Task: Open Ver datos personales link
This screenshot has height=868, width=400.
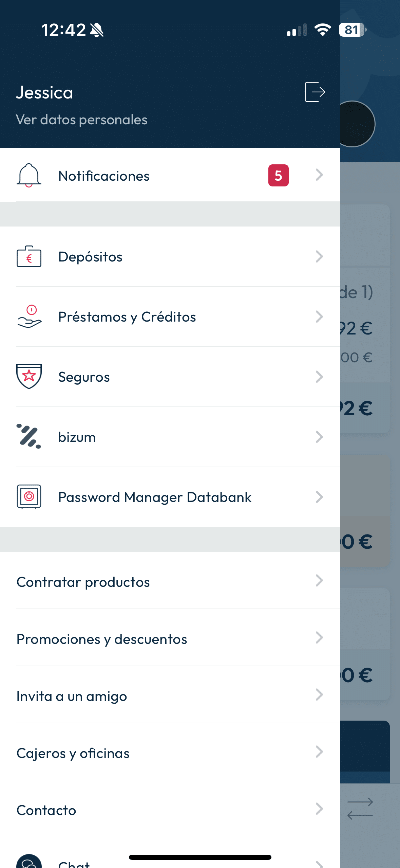Action: pyautogui.click(x=81, y=120)
